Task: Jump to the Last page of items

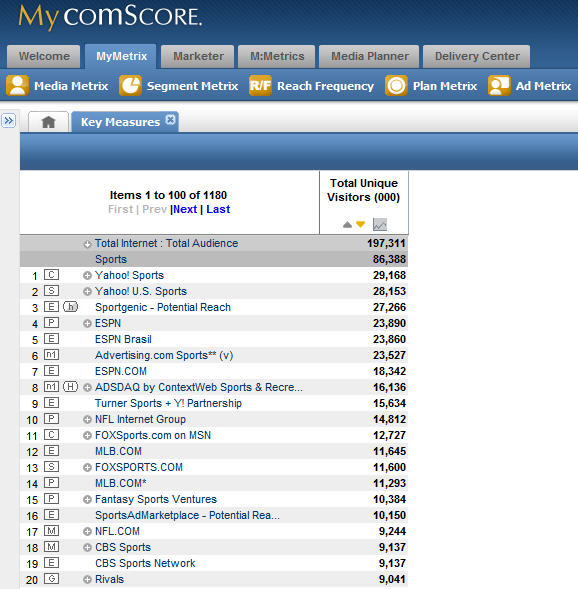Action: click(218, 209)
